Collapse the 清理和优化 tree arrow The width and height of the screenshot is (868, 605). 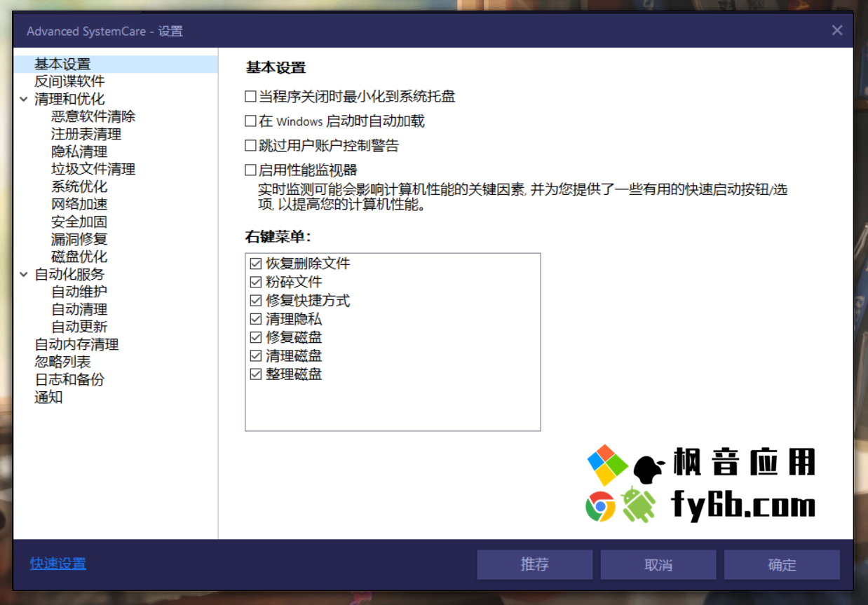tap(24, 100)
